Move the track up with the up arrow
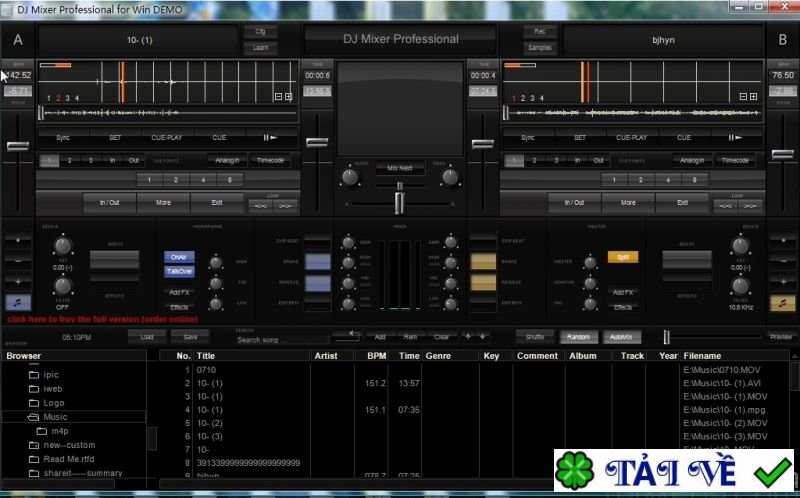This screenshot has height=498, width=800. [468, 337]
